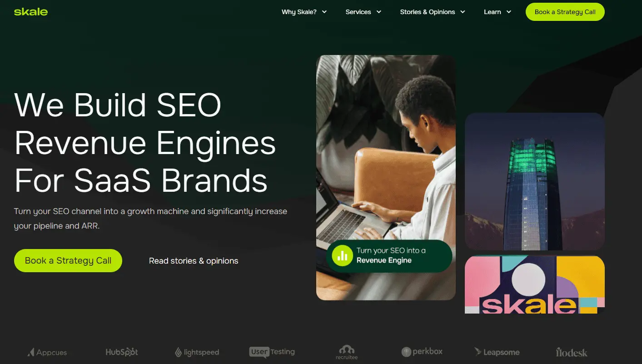Image resolution: width=642 pixels, height=364 pixels.
Task: Expand the Stories & Opinions chevron
Action: coord(463,12)
